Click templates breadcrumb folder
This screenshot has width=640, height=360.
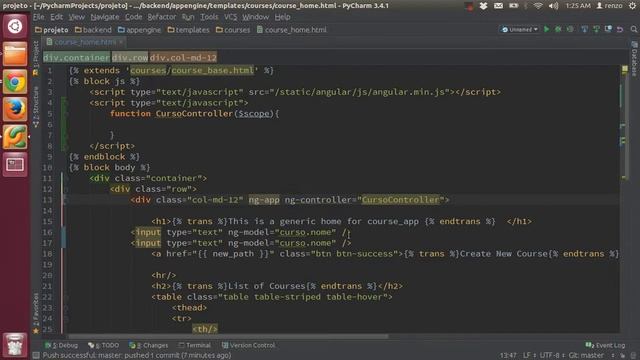coord(189,30)
